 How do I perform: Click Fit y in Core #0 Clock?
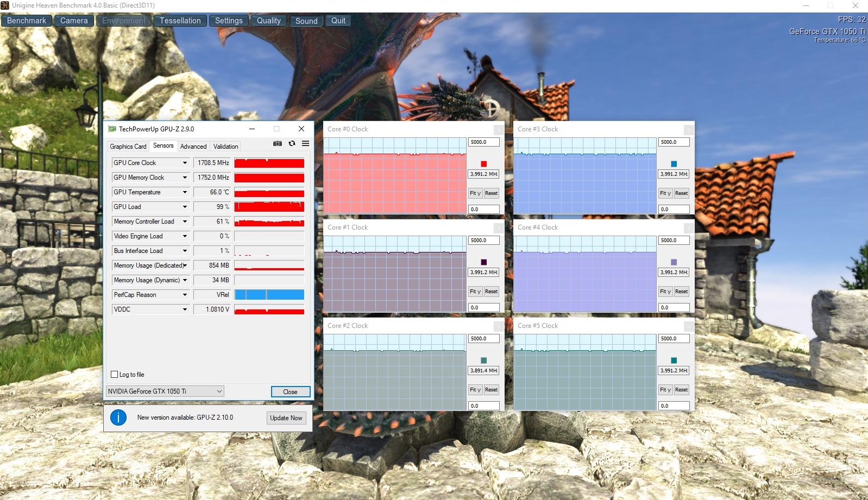coord(475,193)
